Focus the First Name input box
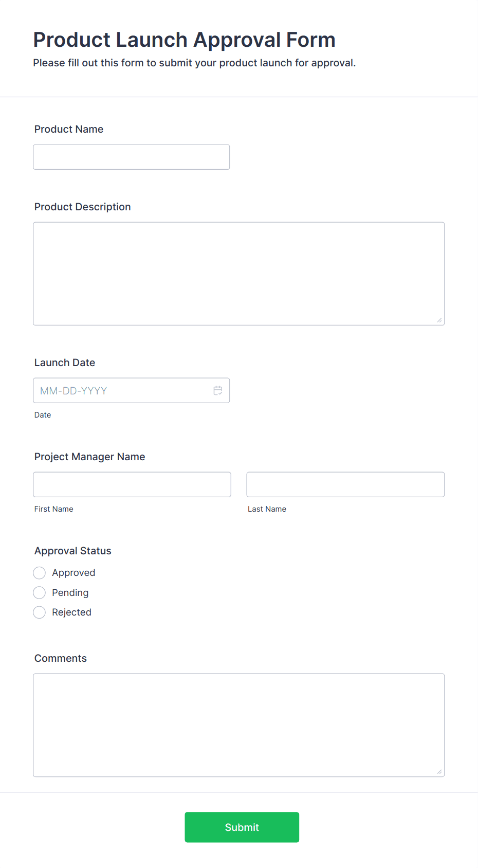The width and height of the screenshot is (478, 868). coord(132,484)
